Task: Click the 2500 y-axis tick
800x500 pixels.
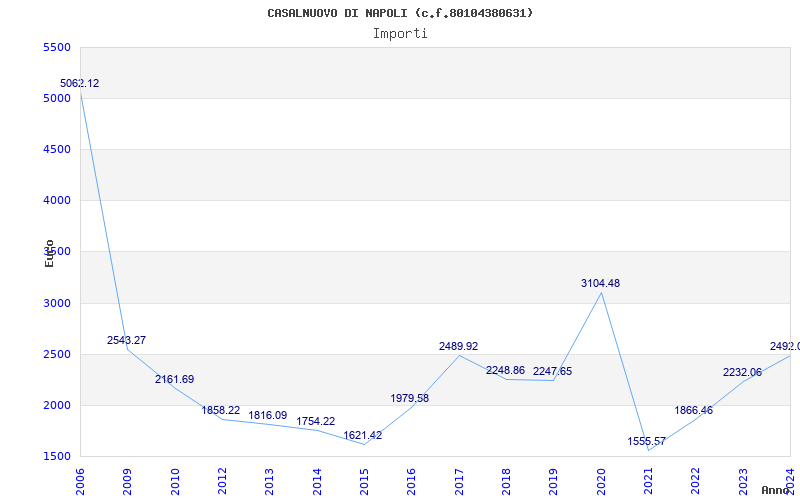Action: click(57, 355)
